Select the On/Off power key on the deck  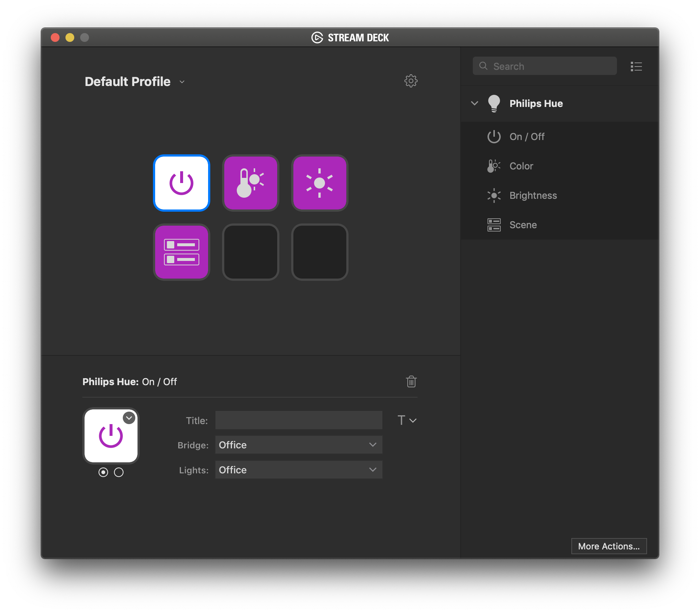tap(182, 183)
